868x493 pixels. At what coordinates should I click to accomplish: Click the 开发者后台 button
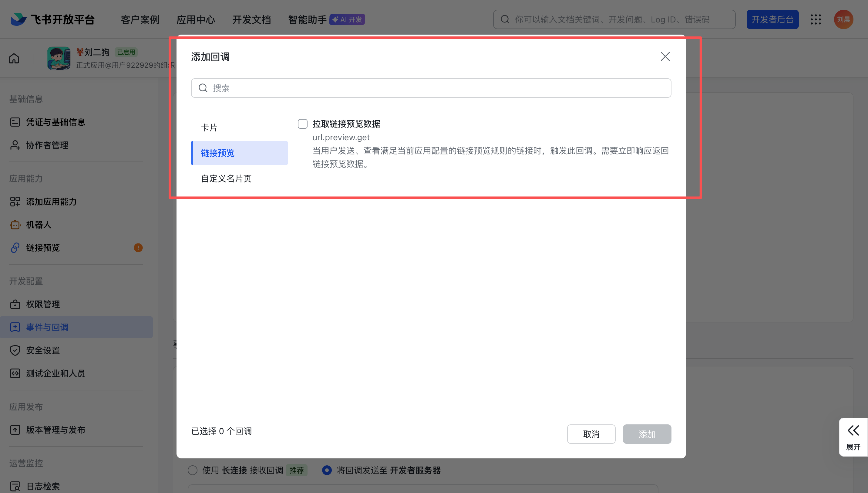click(x=772, y=20)
